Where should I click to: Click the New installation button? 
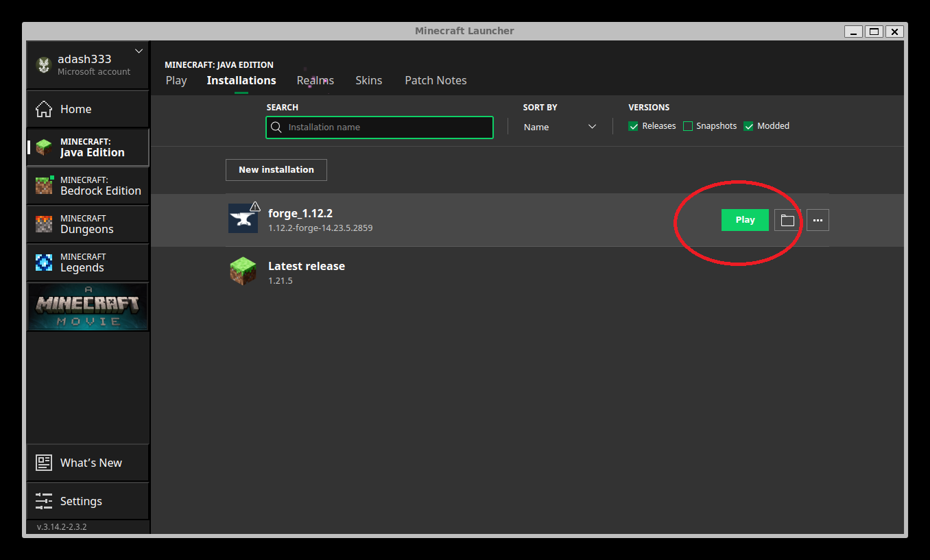click(x=276, y=170)
